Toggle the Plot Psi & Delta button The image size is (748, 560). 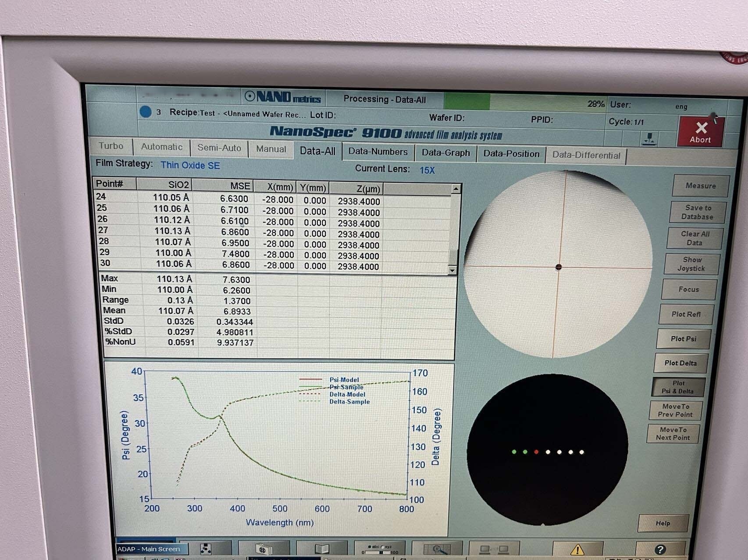pos(678,387)
